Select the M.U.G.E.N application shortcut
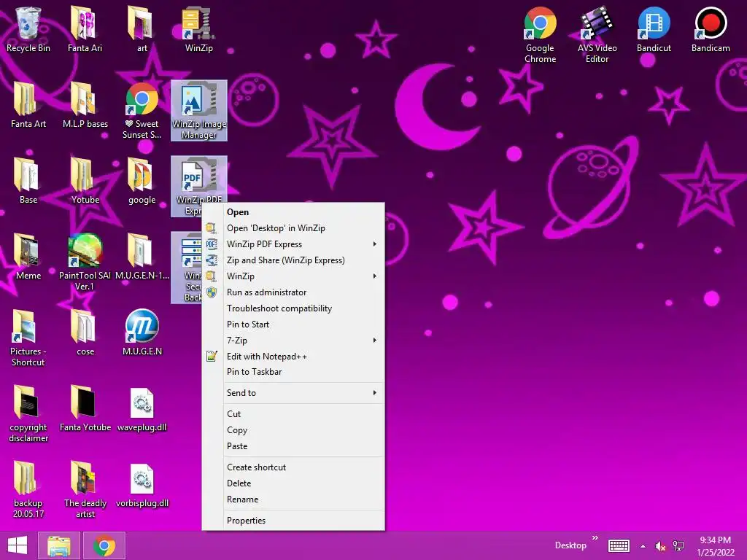This screenshot has width=747, height=560. (142, 332)
